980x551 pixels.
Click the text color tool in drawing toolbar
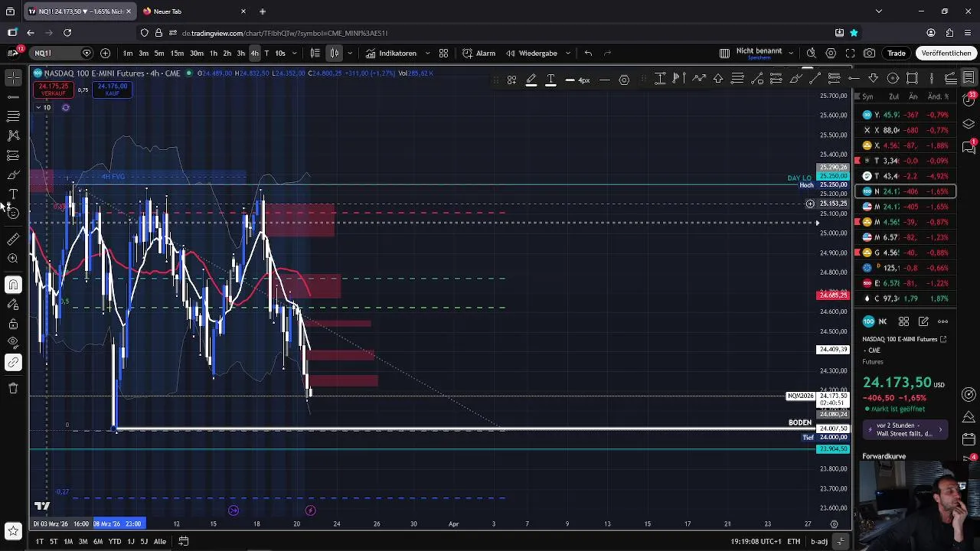click(550, 80)
